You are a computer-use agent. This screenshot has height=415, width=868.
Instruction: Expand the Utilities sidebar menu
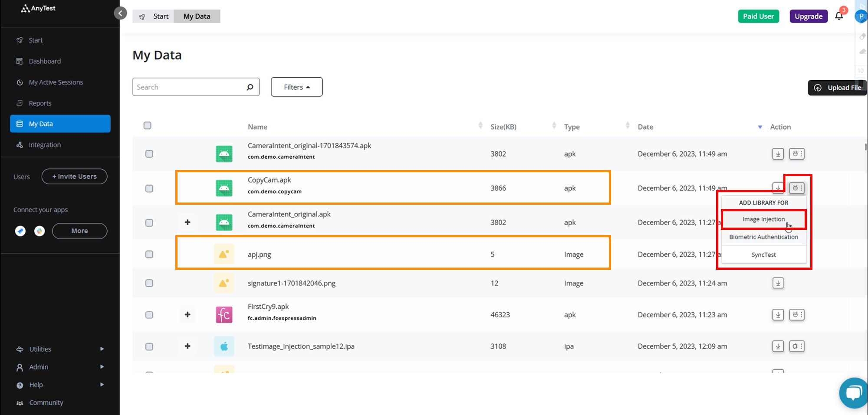point(60,349)
